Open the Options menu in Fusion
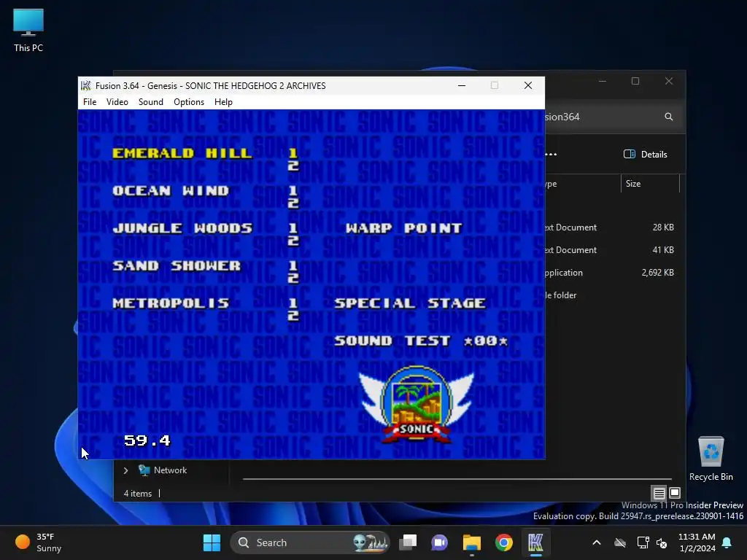 tap(189, 102)
